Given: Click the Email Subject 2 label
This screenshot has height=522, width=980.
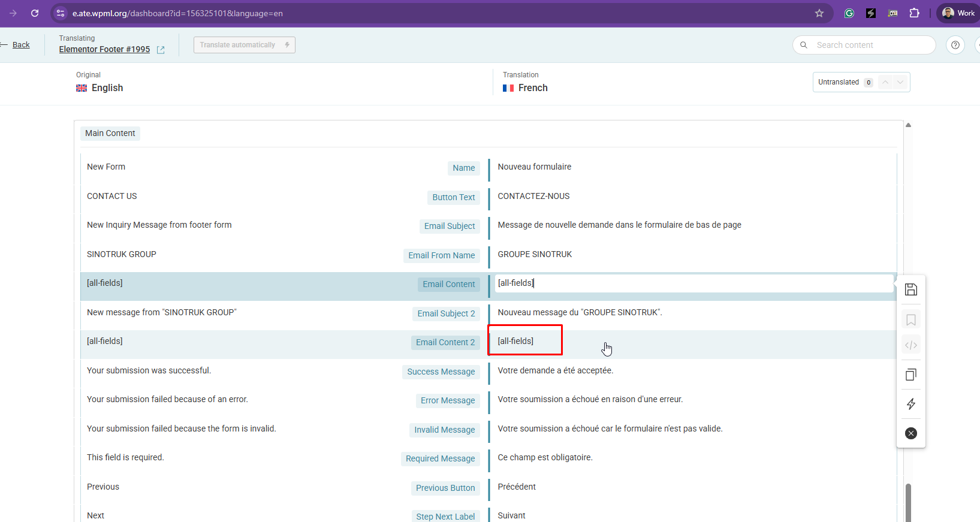Looking at the screenshot, I should point(447,313).
